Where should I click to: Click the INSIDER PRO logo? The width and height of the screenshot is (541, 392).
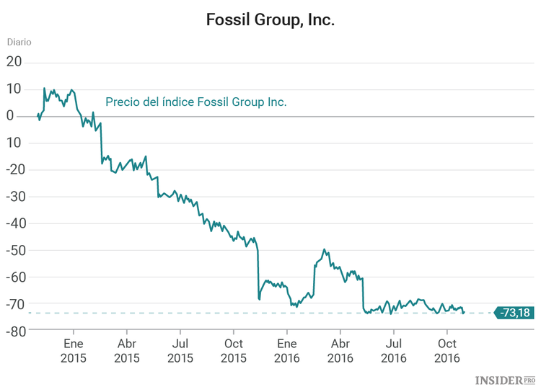(x=504, y=379)
